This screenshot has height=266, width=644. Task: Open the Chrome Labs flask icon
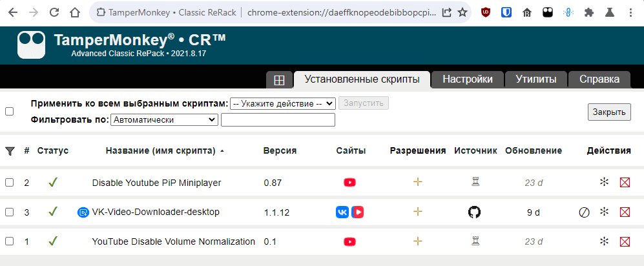coord(609,13)
